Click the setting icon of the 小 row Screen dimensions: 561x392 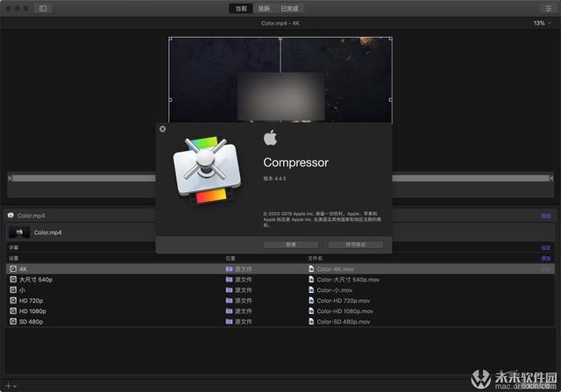[13, 290]
